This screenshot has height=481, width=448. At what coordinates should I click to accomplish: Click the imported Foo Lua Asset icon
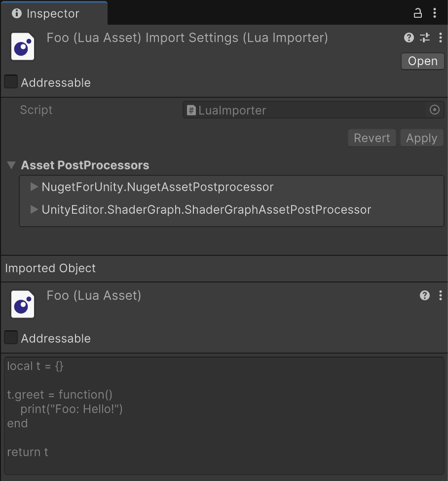click(x=23, y=304)
